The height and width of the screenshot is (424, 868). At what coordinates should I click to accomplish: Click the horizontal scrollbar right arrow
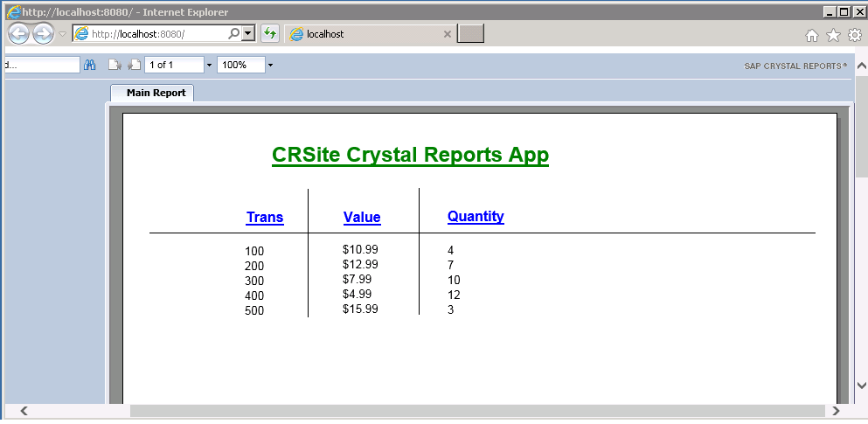tap(836, 411)
